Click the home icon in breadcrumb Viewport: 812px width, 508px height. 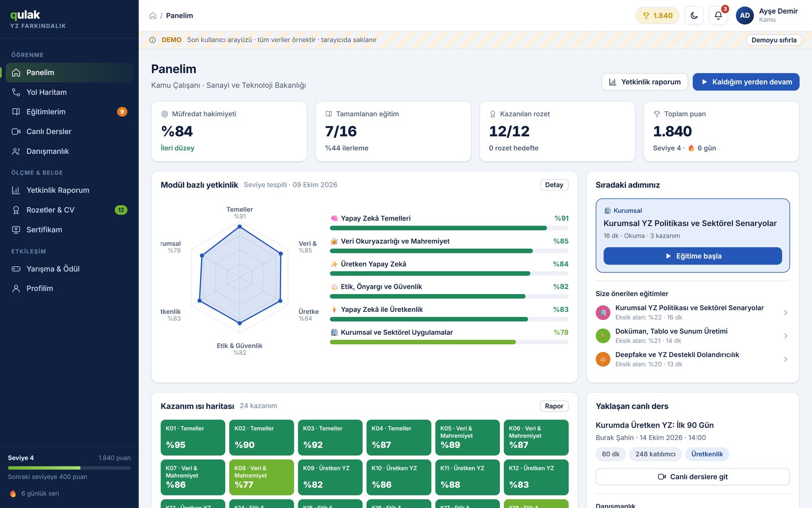pyautogui.click(x=153, y=16)
